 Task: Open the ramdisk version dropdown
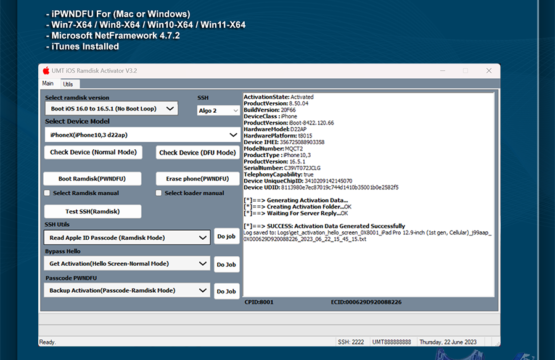pos(111,109)
